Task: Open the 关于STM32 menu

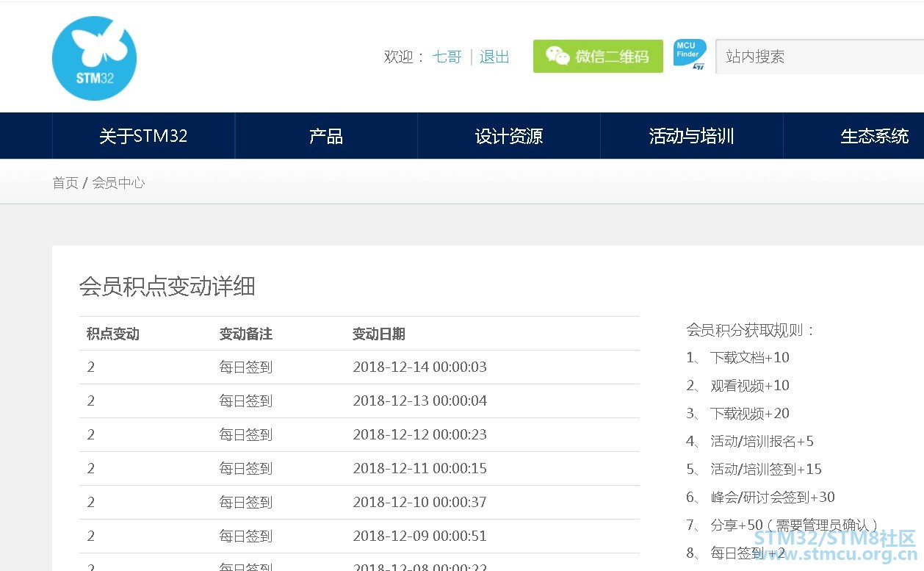Action: pyautogui.click(x=143, y=136)
